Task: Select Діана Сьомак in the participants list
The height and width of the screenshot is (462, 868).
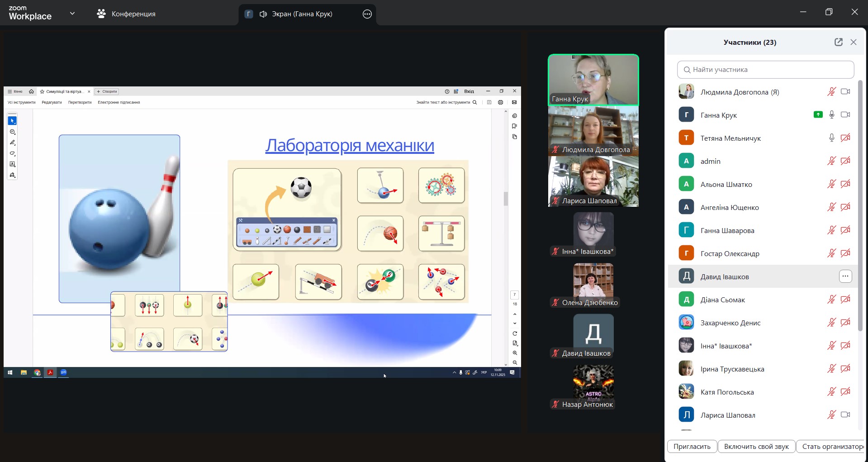Action: coord(722,300)
